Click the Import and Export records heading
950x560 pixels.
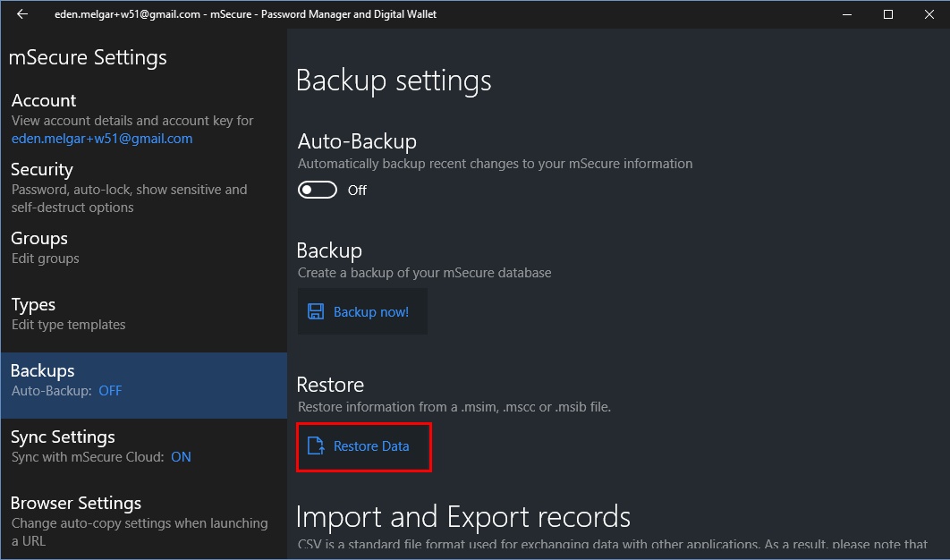(x=463, y=517)
